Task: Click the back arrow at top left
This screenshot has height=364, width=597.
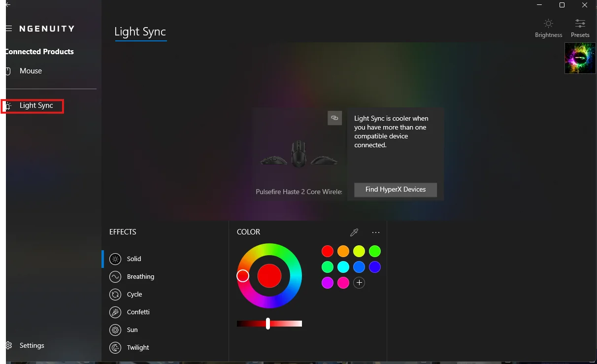Action: (x=8, y=4)
